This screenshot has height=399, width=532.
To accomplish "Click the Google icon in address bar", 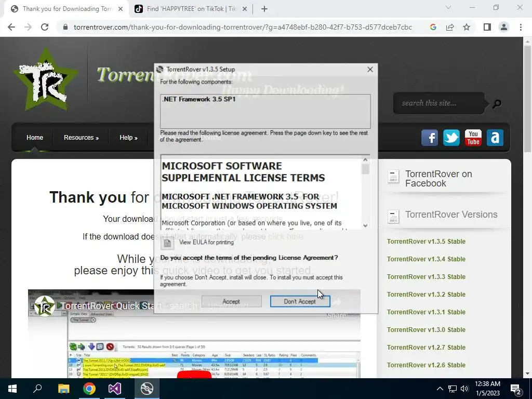I will click(x=433, y=27).
